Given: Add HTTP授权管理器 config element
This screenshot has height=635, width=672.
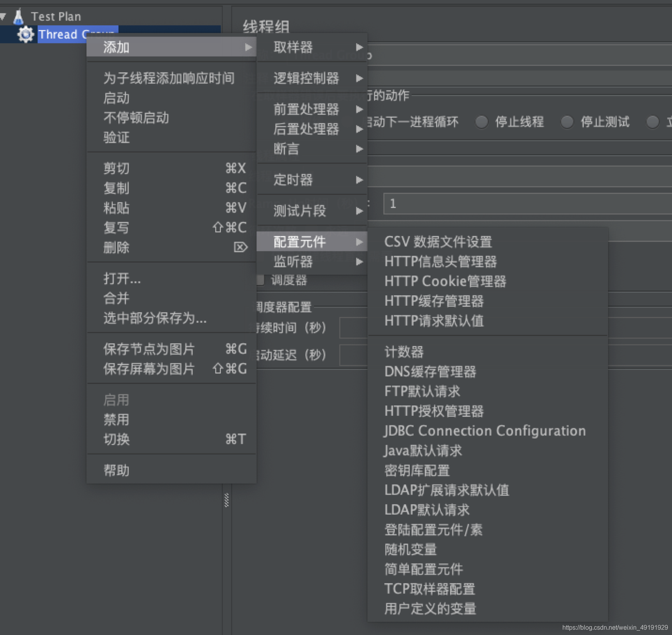Looking at the screenshot, I should (x=488, y=411).
